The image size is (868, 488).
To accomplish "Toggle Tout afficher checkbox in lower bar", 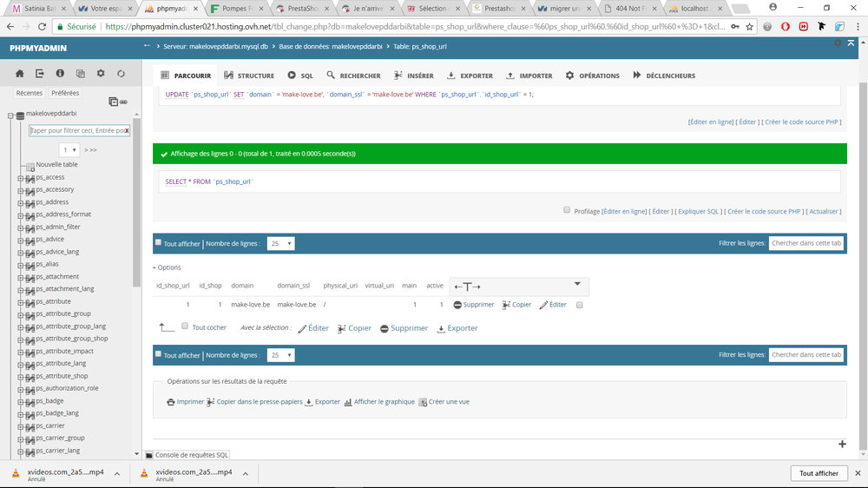I will pos(158,353).
